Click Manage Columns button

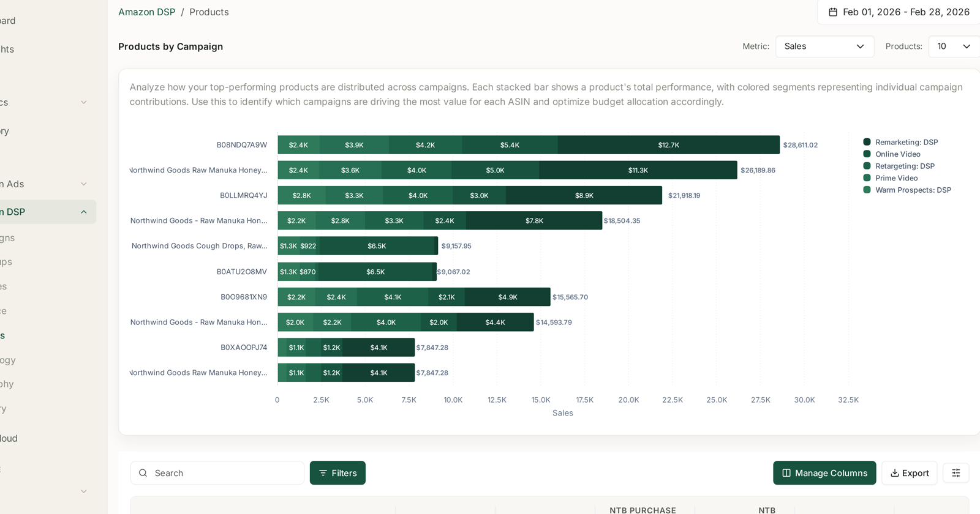tap(824, 473)
